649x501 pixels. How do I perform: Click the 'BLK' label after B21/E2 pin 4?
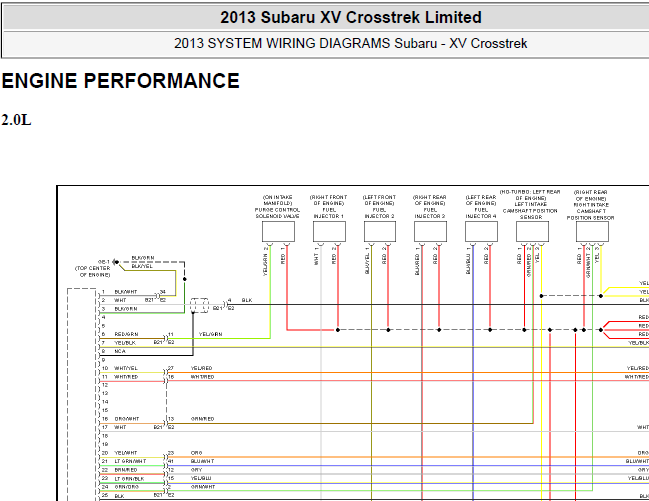[x=247, y=300]
